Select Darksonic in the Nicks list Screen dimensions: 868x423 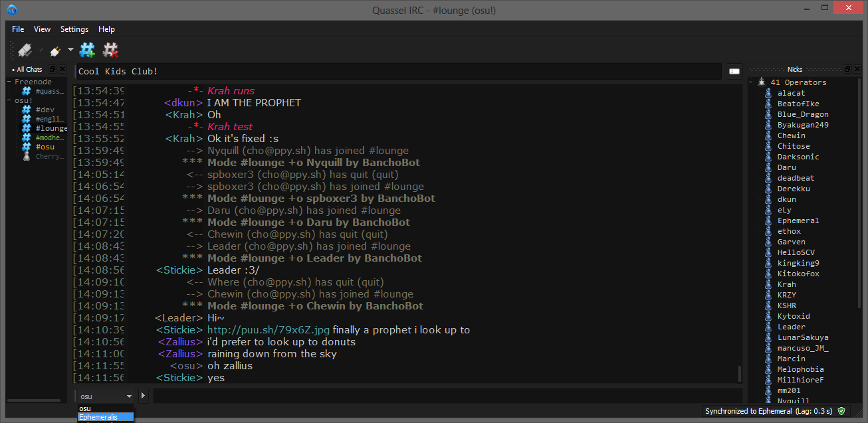click(x=798, y=157)
